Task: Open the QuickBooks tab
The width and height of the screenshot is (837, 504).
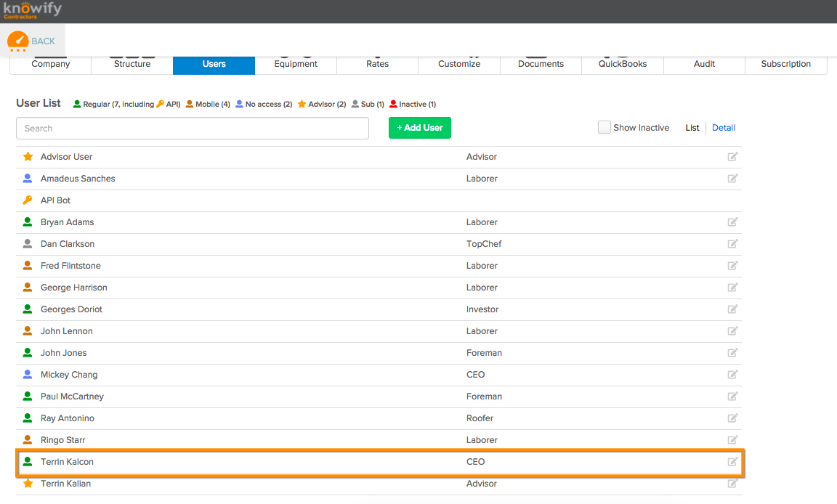Action: 623,64
